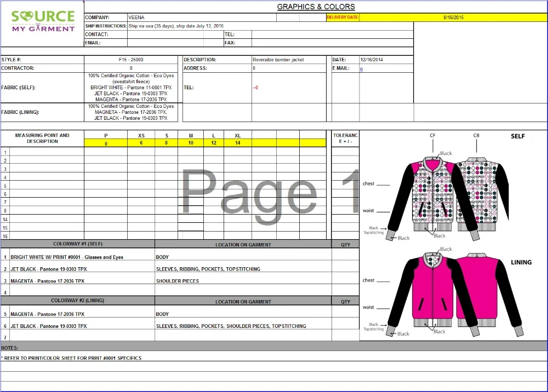548x392 pixels.
Task: Click the CB annotation above the jacket
Action: pos(476,135)
